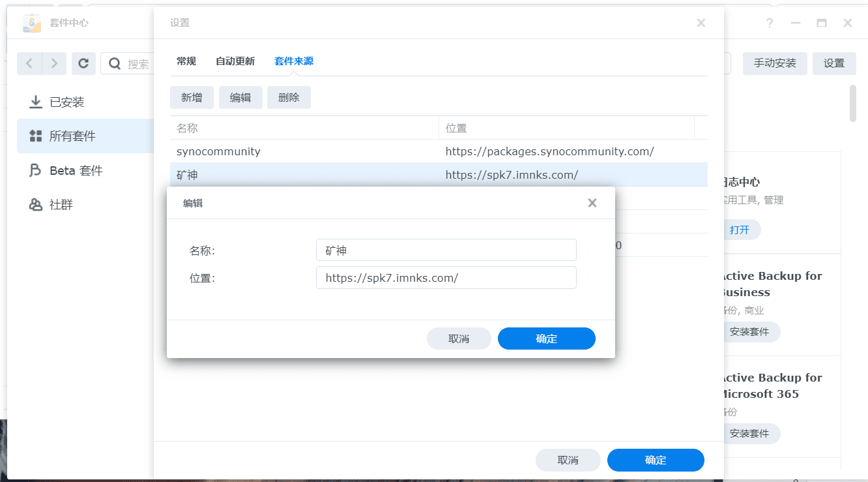This screenshot has height=482, width=868.
Task: Switch to the 常规 tab
Action: point(186,61)
